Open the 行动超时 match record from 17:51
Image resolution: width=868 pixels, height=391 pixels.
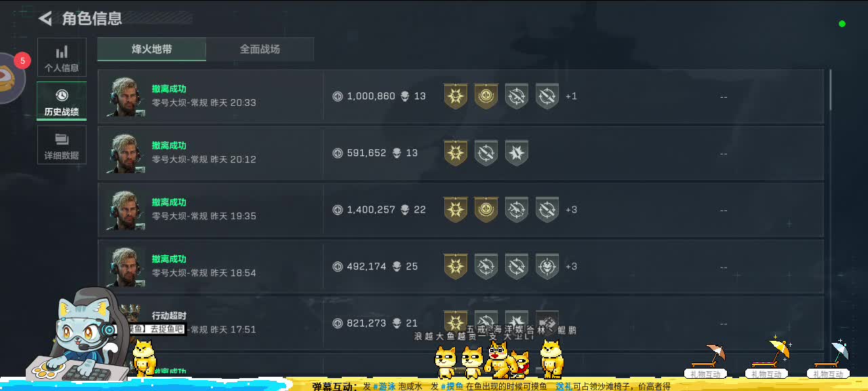pos(460,323)
